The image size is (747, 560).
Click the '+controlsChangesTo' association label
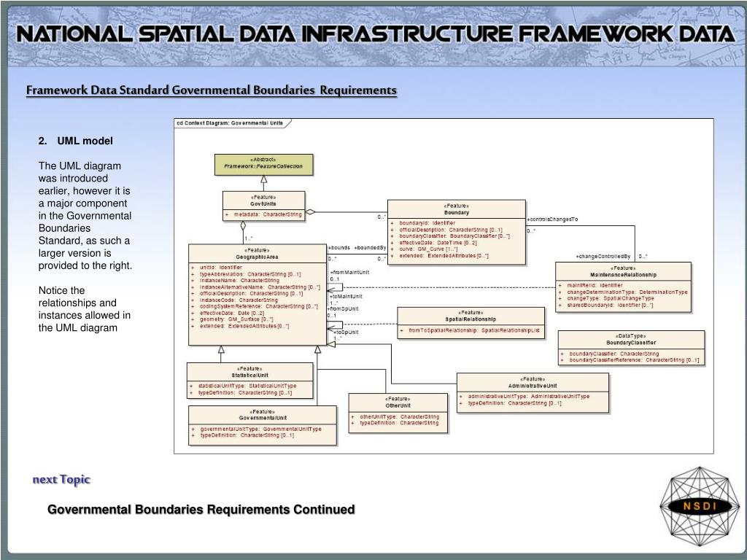tap(552, 219)
